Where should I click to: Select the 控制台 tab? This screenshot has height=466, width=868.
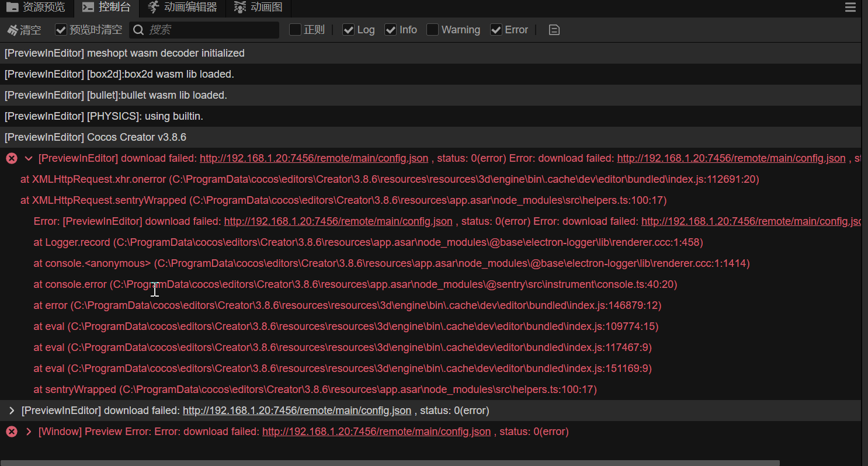[106, 8]
